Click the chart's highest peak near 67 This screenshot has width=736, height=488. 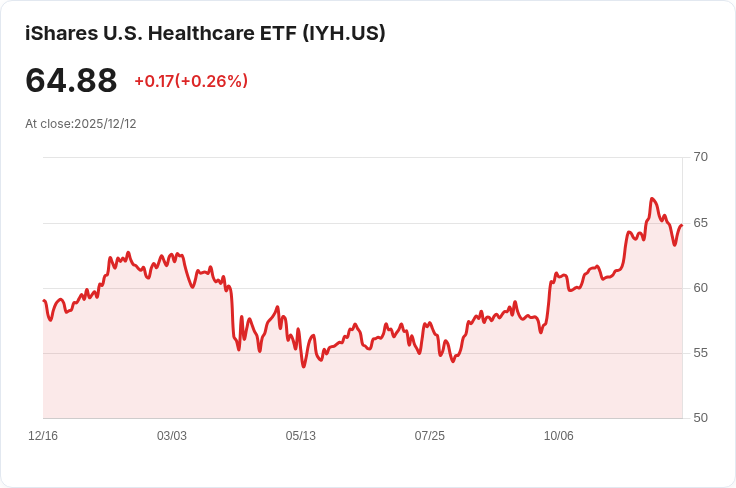(x=652, y=198)
